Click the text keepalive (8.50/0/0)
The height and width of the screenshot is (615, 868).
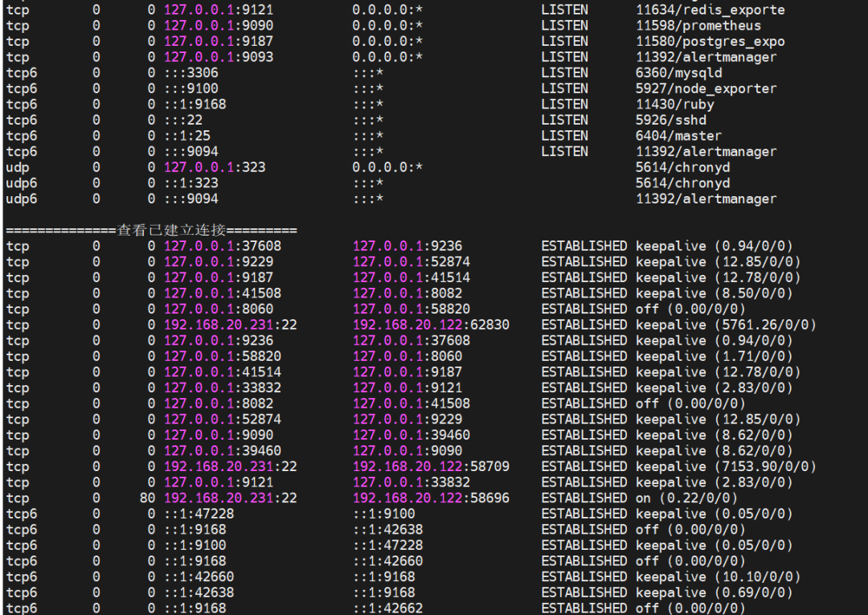click(714, 293)
